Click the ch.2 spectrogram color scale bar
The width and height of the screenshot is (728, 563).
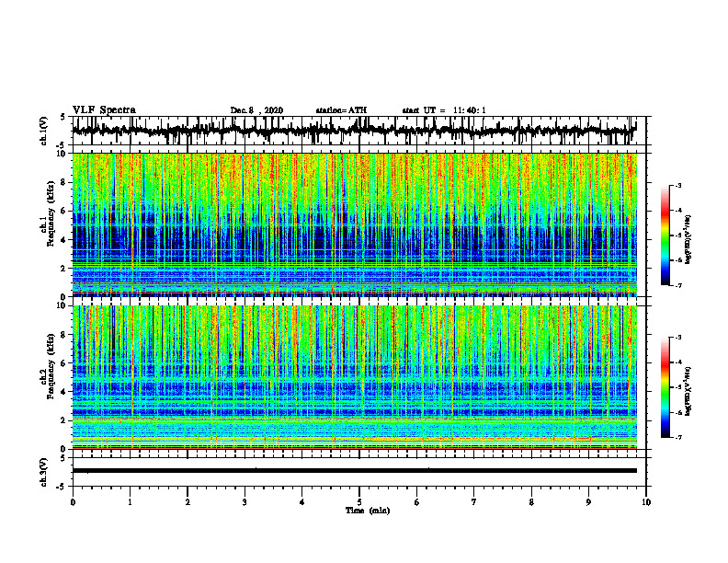pos(665,387)
